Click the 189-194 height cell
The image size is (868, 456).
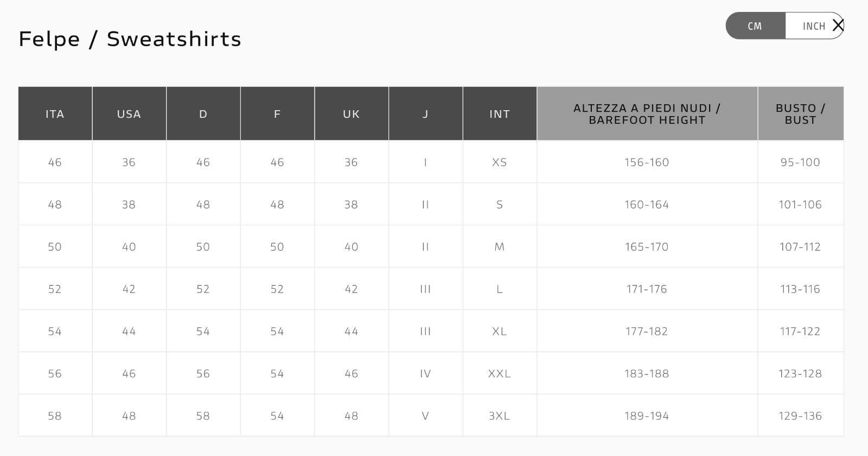(x=647, y=416)
